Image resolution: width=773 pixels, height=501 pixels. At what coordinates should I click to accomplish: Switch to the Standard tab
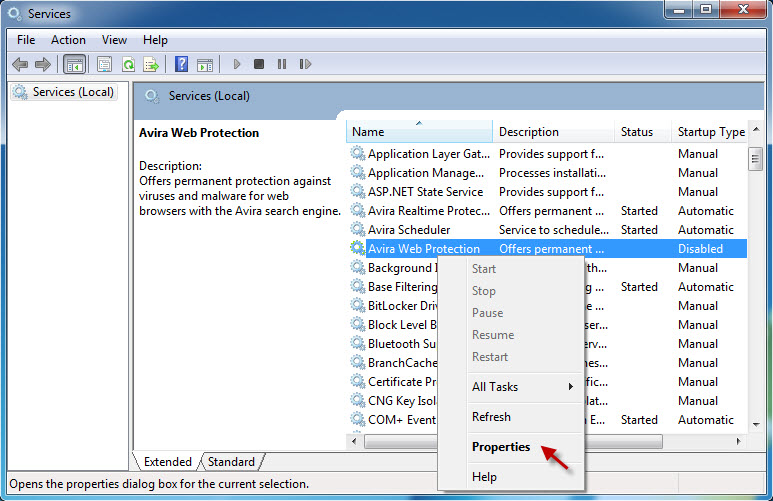coord(231,462)
